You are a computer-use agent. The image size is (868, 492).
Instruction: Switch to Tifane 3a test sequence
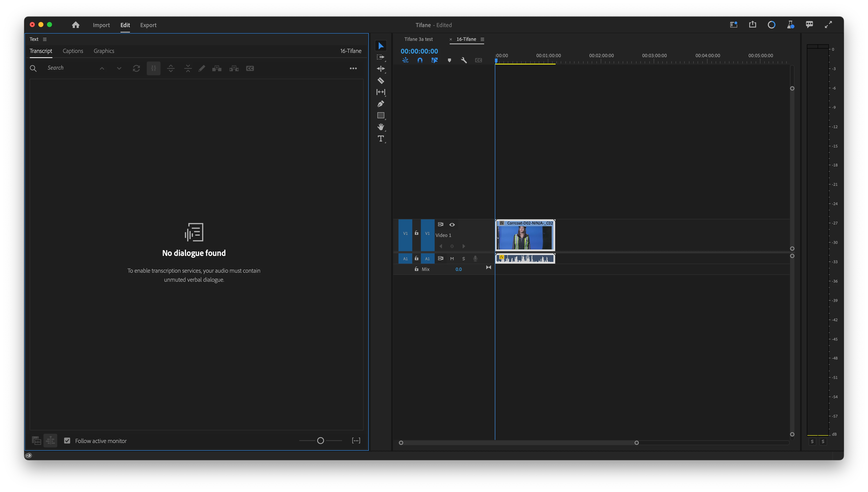418,39
